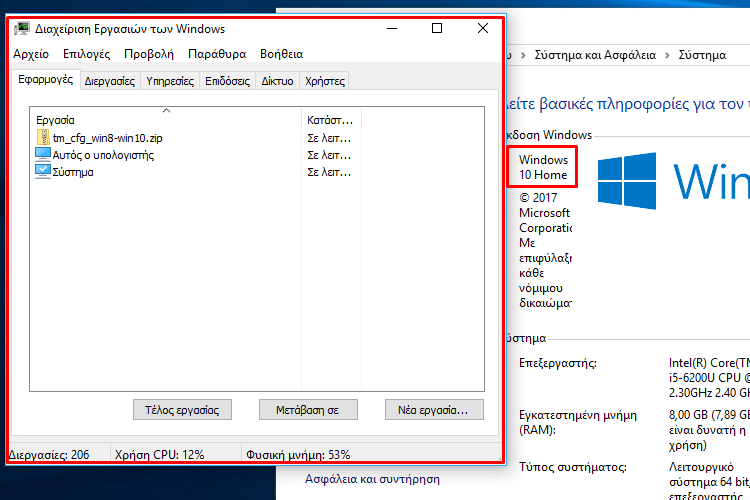The height and width of the screenshot is (500, 750).
Task: Open the Βοήθεια menu
Action: pyautogui.click(x=281, y=54)
